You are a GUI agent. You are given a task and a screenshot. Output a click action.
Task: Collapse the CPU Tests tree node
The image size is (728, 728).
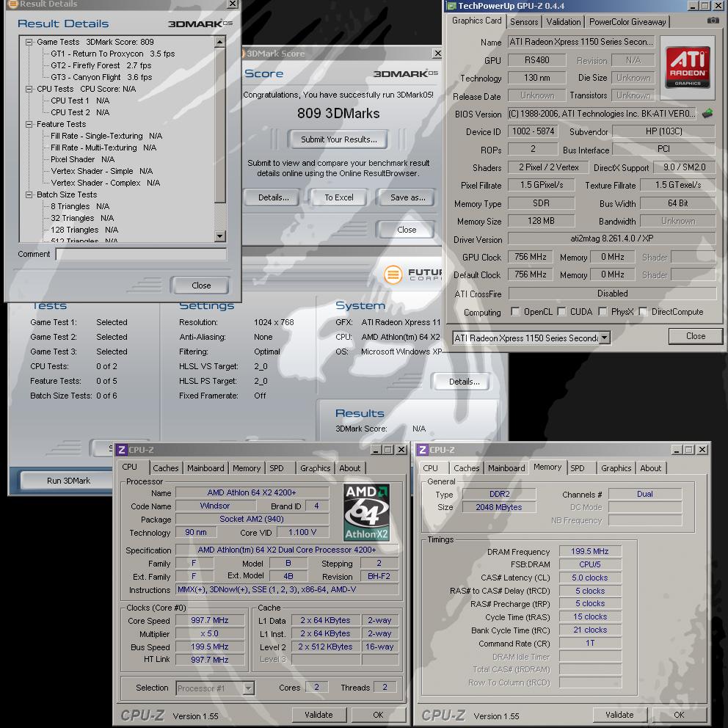pyautogui.click(x=29, y=89)
